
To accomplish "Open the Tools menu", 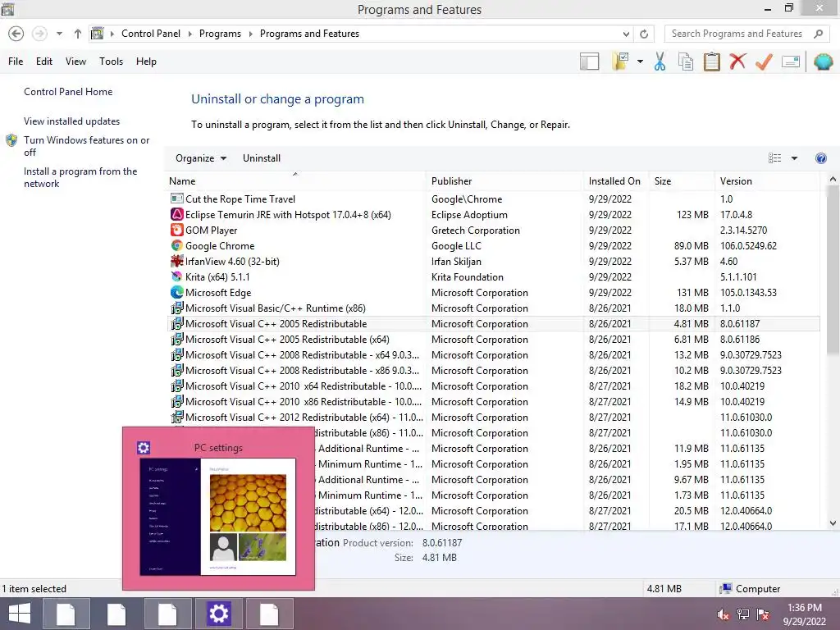I will coord(111,62).
